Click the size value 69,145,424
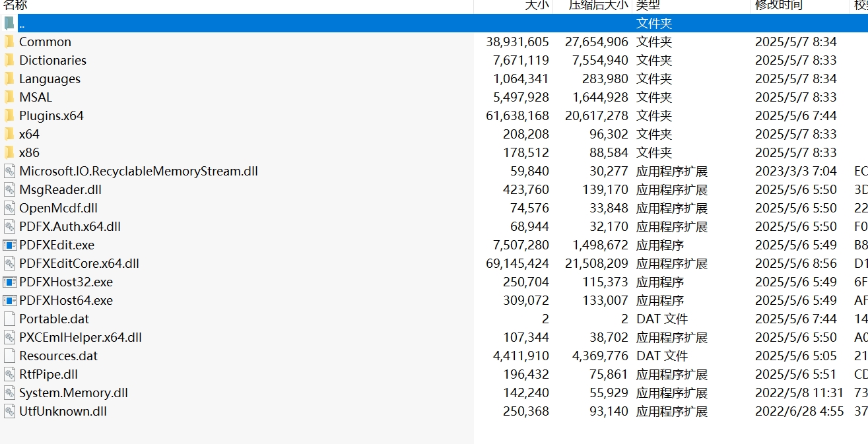Screen dimensions: 868x444 (x=517, y=263)
